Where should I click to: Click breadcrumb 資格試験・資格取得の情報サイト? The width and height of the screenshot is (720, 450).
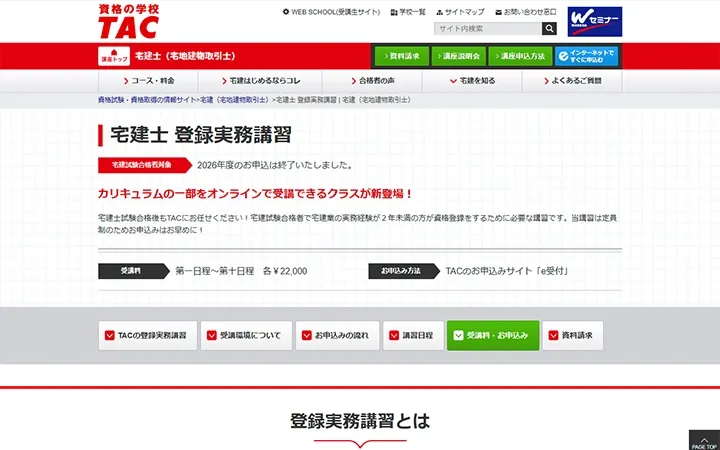(x=147, y=100)
